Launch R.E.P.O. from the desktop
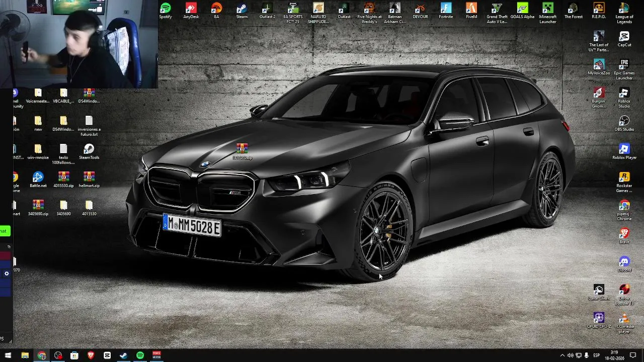The image size is (644, 362). click(599, 11)
